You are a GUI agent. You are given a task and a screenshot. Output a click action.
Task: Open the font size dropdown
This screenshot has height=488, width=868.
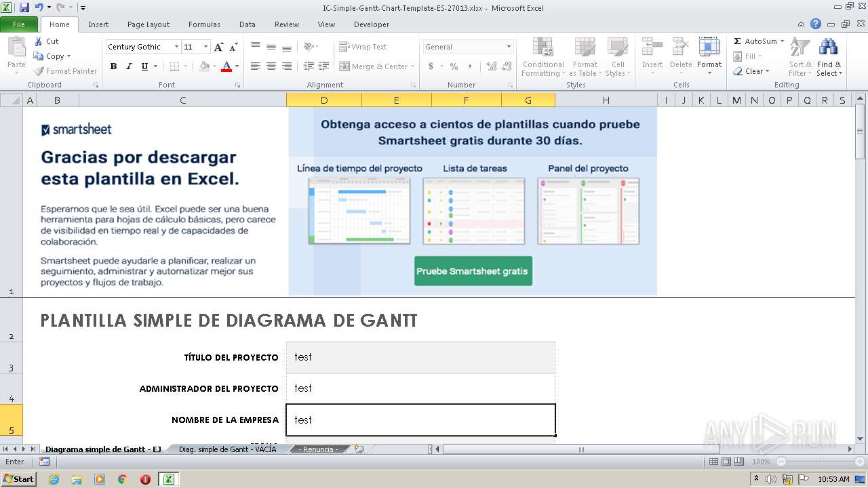pos(206,47)
